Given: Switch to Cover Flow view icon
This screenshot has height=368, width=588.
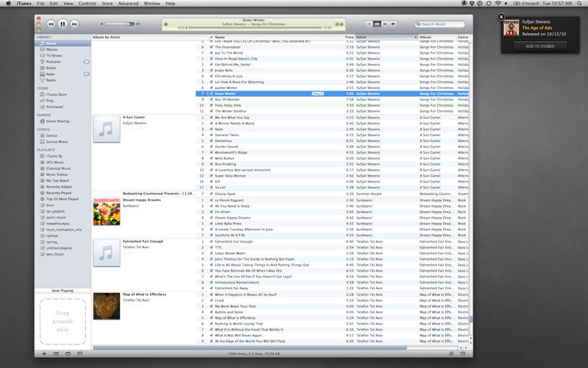Looking at the screenshot, I should [x=393, y=24].
